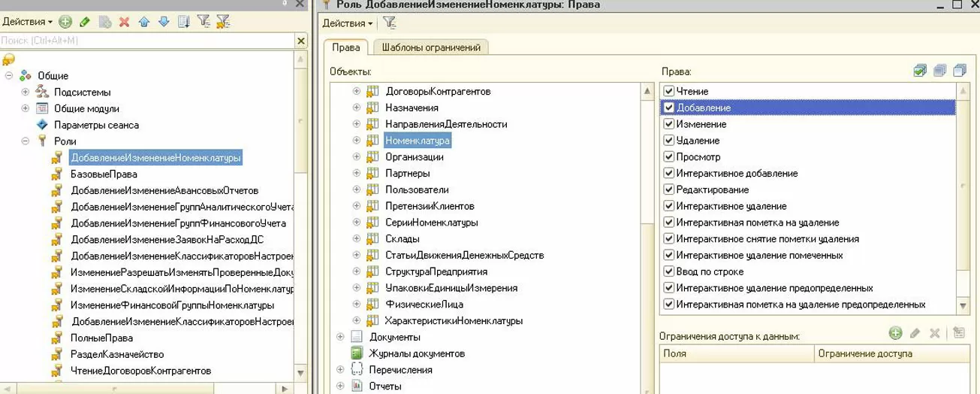Image resolution: width=980 pixels, height=394 pixels.
Task: Toggle the Просмотр checkbox
Action: [668, 157]
